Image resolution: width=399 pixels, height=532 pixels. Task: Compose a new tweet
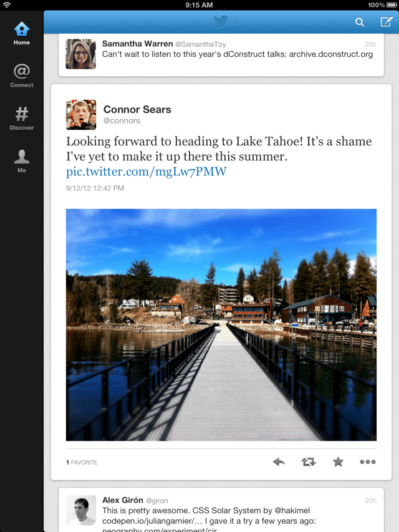coord(385,22)
